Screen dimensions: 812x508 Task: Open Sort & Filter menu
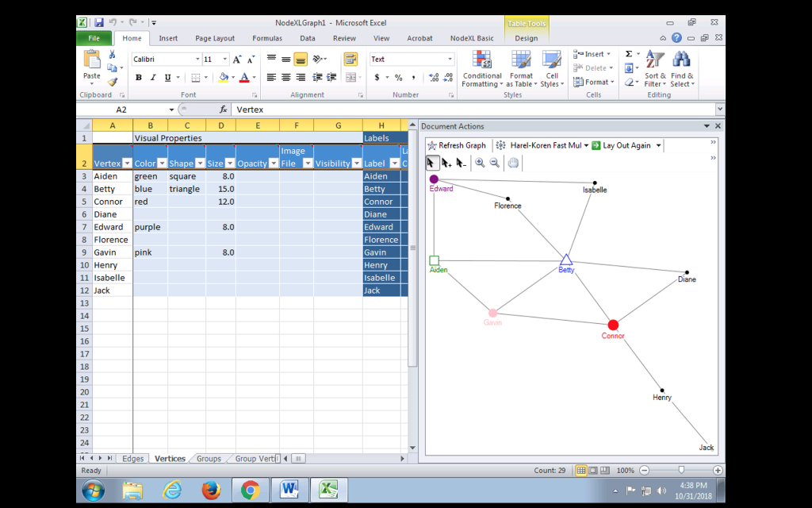coord(655,70)
